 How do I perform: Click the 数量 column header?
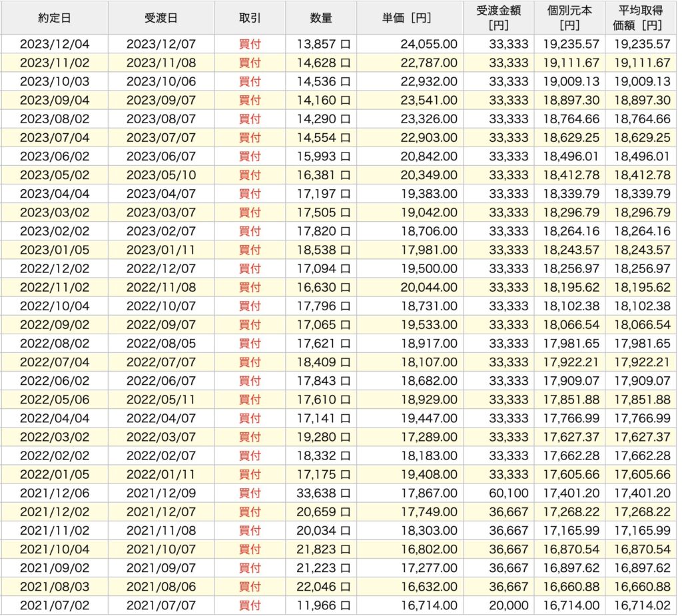coord(321,18)
